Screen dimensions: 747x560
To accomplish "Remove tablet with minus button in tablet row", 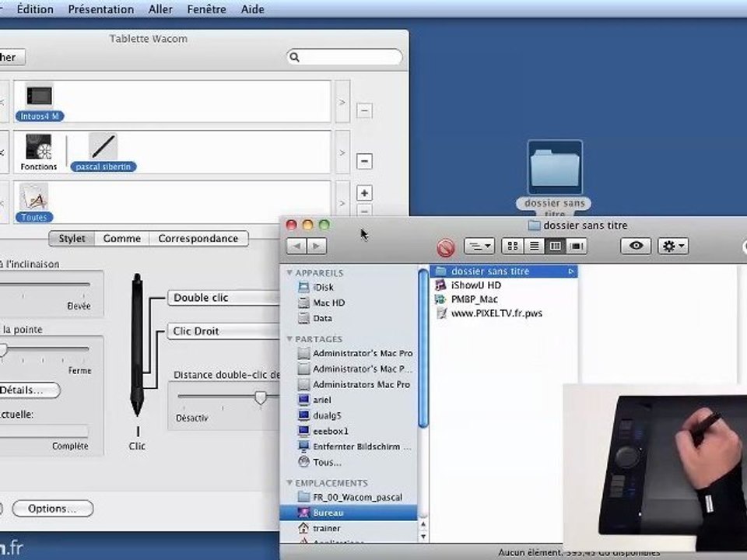I will pyautogui.click(x=364, y=110).
